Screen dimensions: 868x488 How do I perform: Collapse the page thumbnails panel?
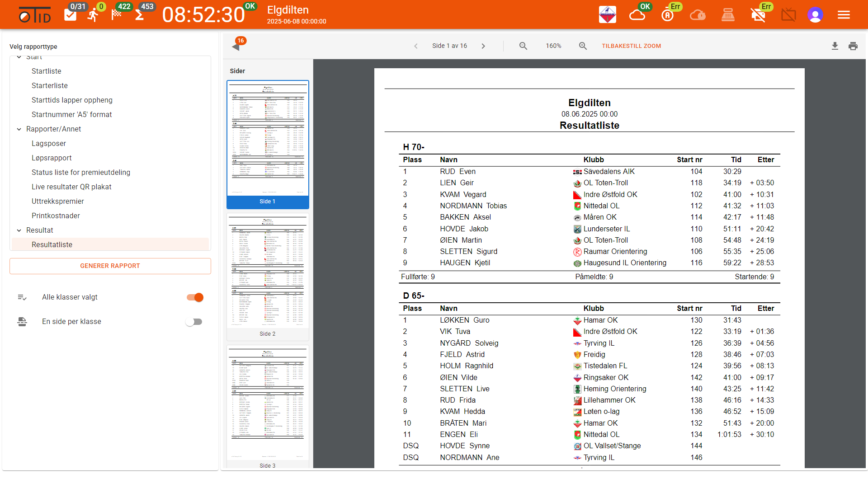[236, 46]
